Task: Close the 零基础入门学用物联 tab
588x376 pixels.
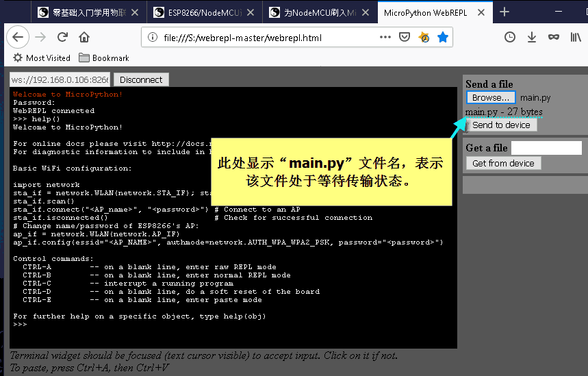Action: [x=135, y=12]
